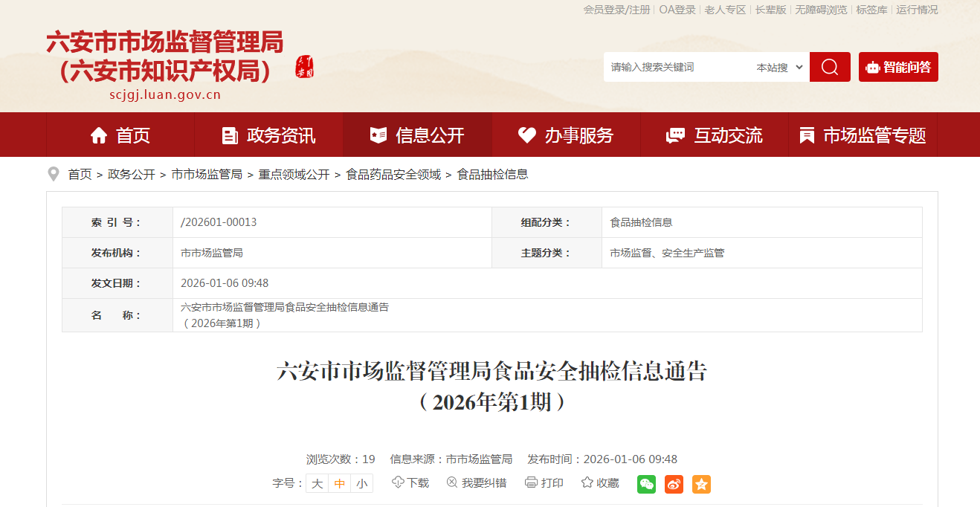The height and width of the screenshot is (507, 980).
Task: Go to 办事服务 in the nav bar
Action: point(566,135)
